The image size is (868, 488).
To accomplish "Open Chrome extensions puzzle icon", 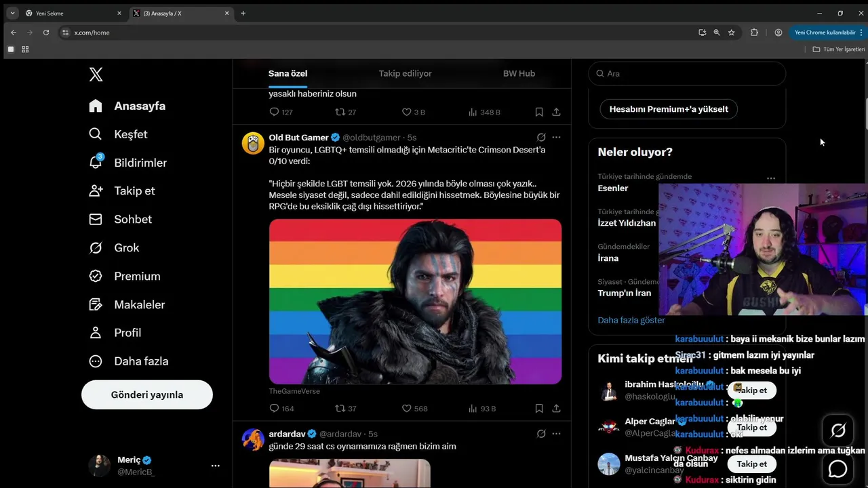I will (754, 33).
